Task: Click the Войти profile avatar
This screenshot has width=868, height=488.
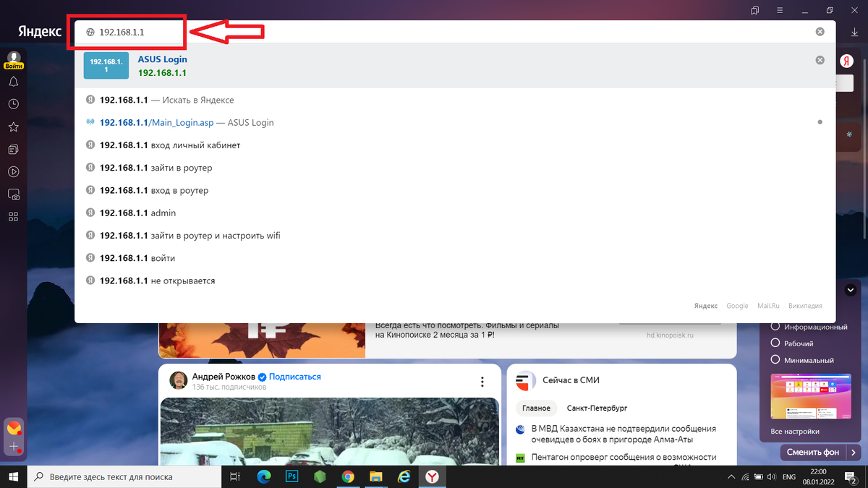Action: click(x=14, y=60)
